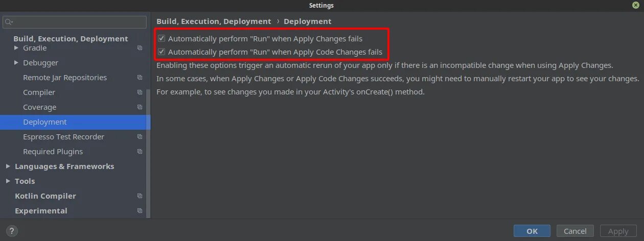Click the project-level icon beside Gradle
This screenshot has width=644, height=241.
[140, 48]
